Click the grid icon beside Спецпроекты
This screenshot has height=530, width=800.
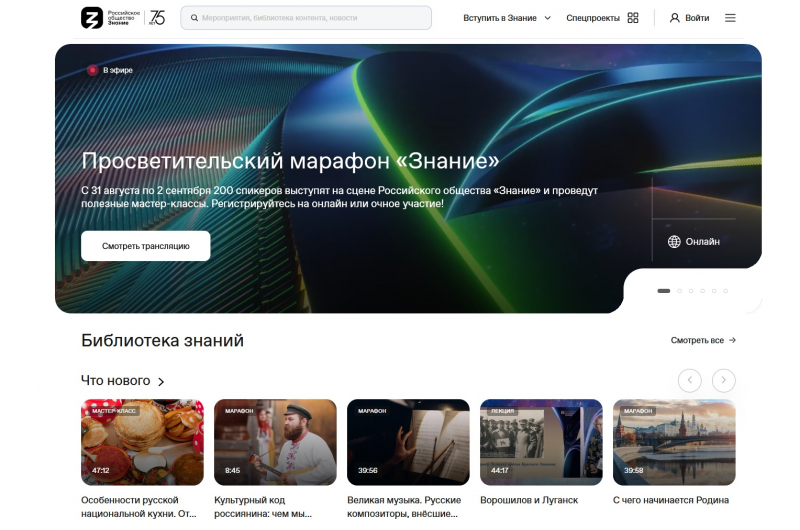[633, 18]
